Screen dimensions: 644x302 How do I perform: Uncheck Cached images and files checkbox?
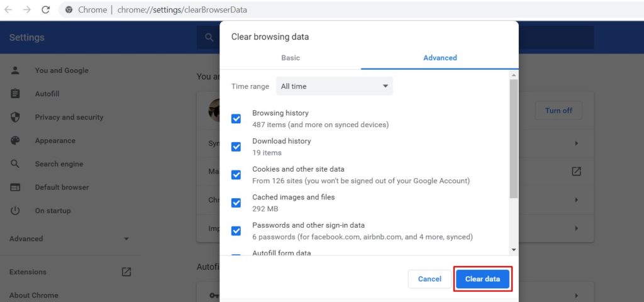click(x=236, y=203)
